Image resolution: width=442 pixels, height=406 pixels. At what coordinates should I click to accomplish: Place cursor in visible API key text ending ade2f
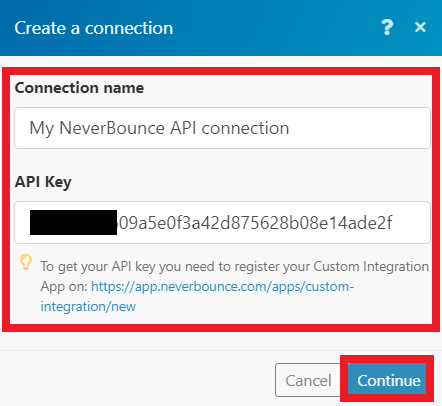(x=256, y=223)
